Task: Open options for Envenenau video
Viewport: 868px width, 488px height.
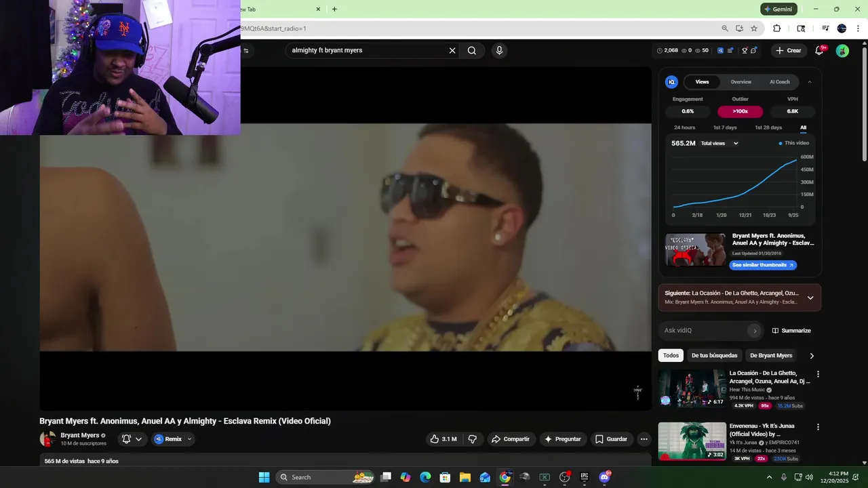Action: tap(818, 427)
